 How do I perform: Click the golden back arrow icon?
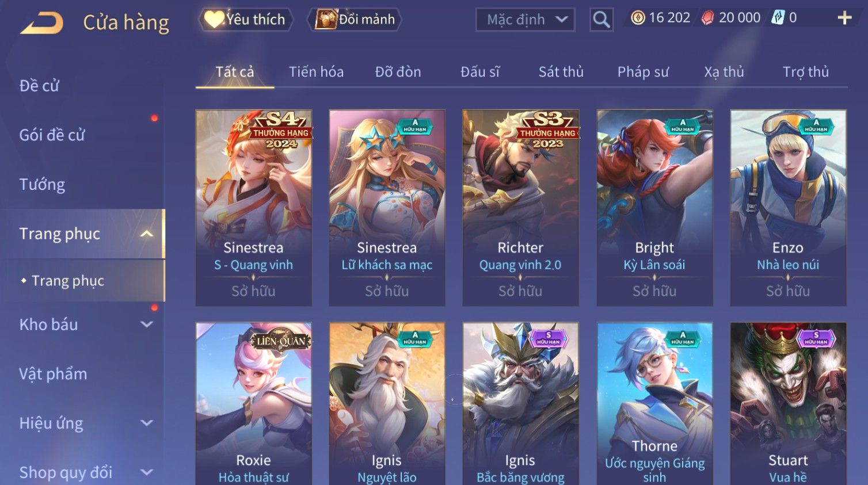tap(42, 23)
